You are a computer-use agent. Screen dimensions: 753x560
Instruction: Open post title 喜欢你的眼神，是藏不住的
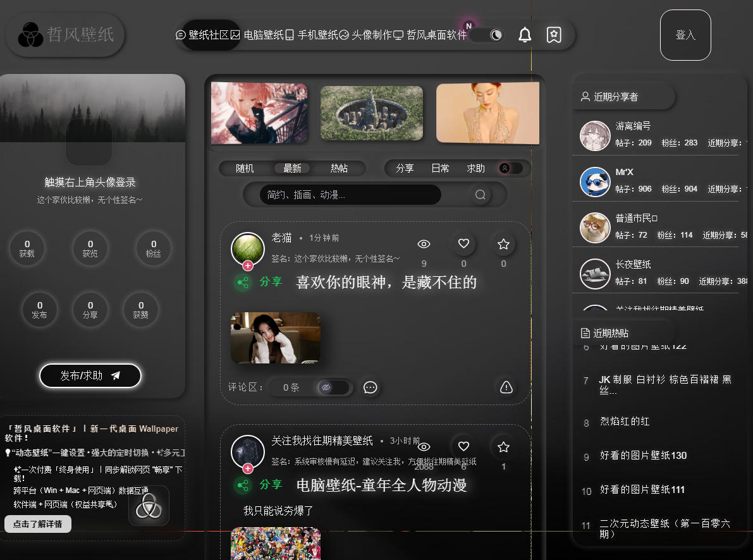386,282
